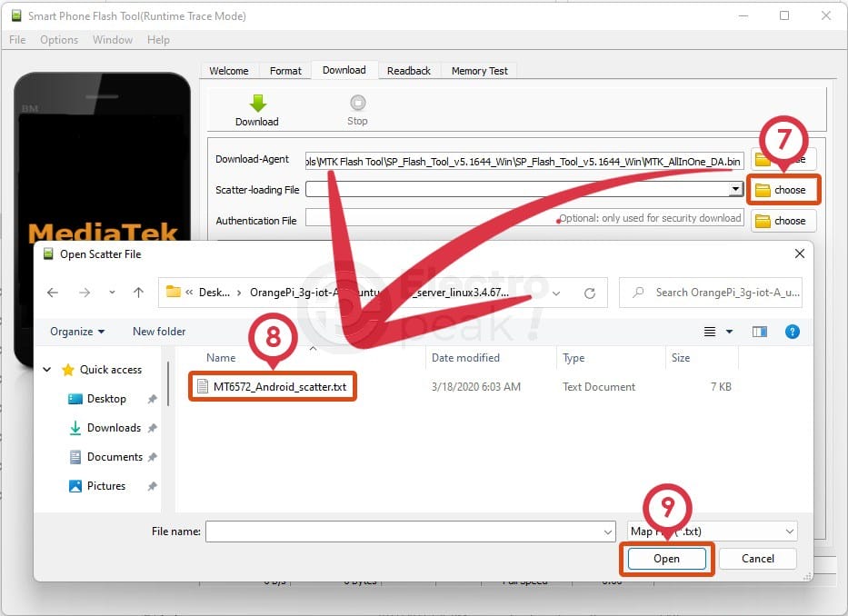The height and width of the screenshot is (616, 848).
Task: Click the green Download arrow icon
Action: click(257, 104)
